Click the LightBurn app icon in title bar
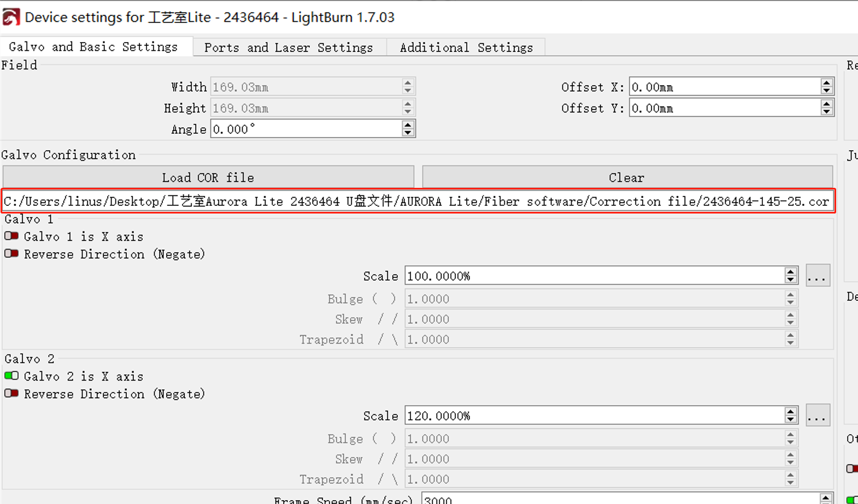The image size is (858, 504). coord(11,17)
